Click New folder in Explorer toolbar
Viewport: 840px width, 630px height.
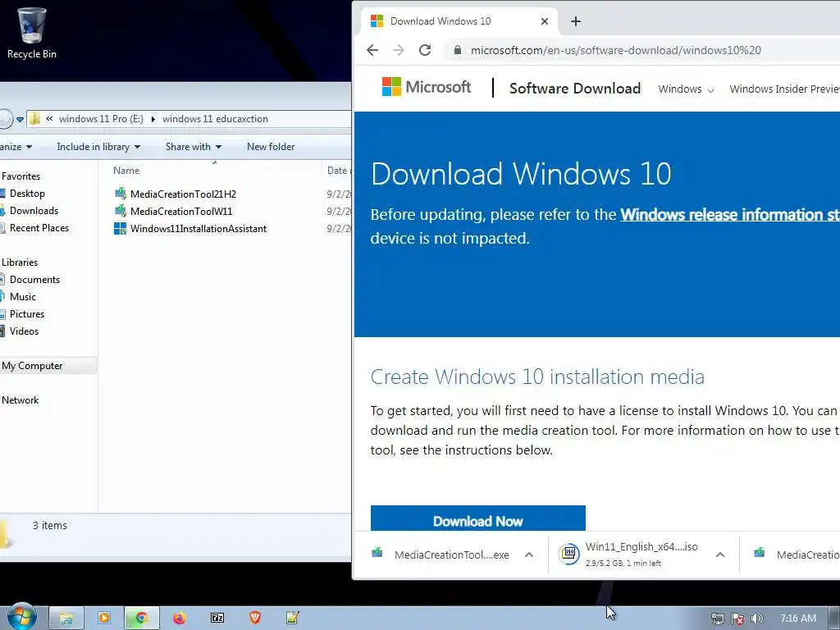[x=271, y=147]
